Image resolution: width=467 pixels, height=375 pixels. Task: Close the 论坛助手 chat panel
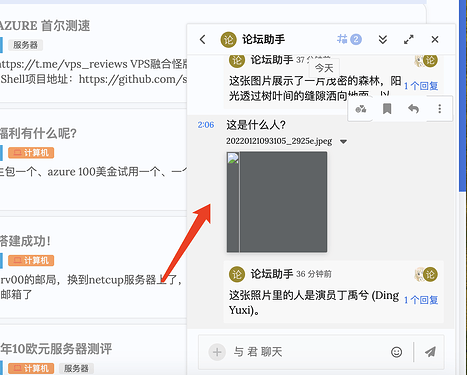(435, 39)
